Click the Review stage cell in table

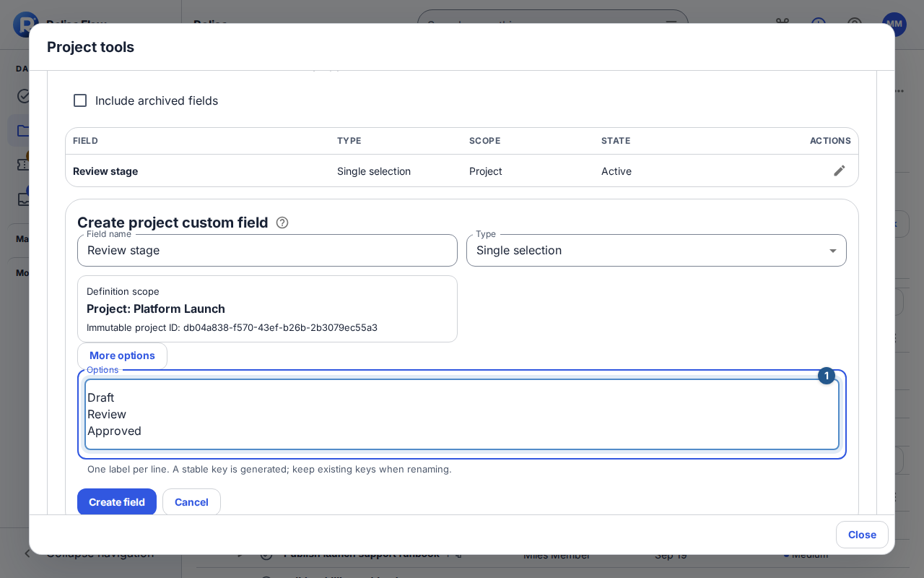(105, 171)
